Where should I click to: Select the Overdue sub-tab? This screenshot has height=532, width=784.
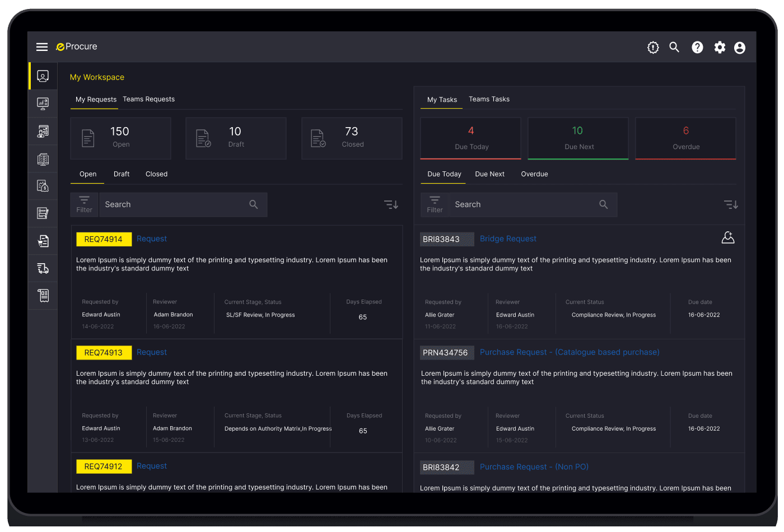pyautogui.click(x=535, y=174)
